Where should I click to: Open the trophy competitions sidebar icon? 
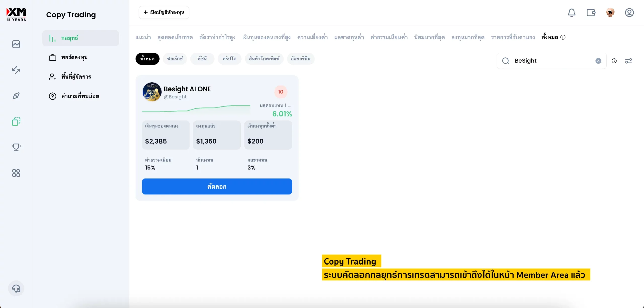(16, 147)
